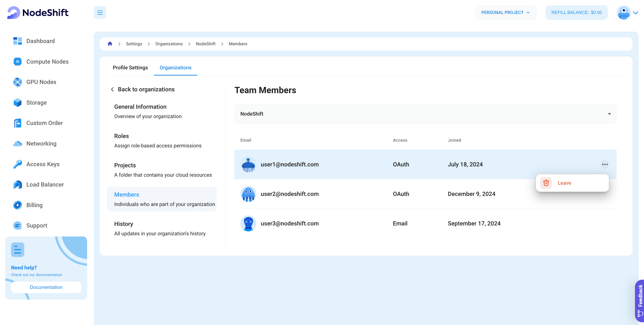
Task: Open the Roles section
Action: click(x=162, y=141)
